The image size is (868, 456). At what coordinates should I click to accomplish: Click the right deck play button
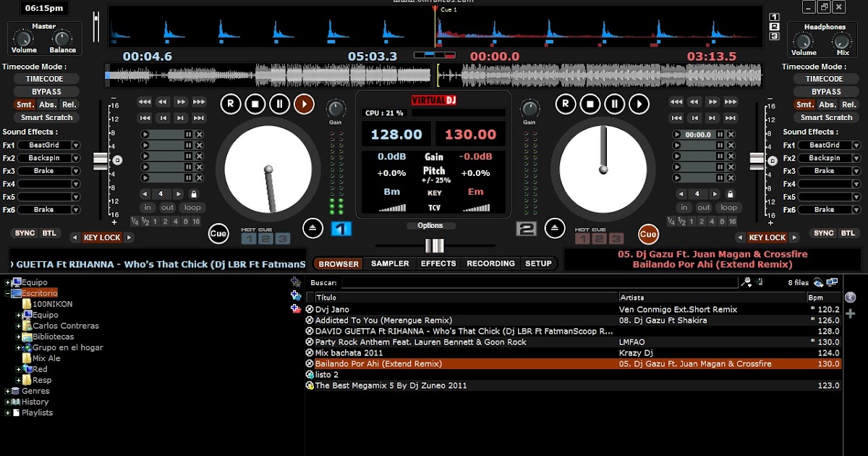click(x=639, y=104)
